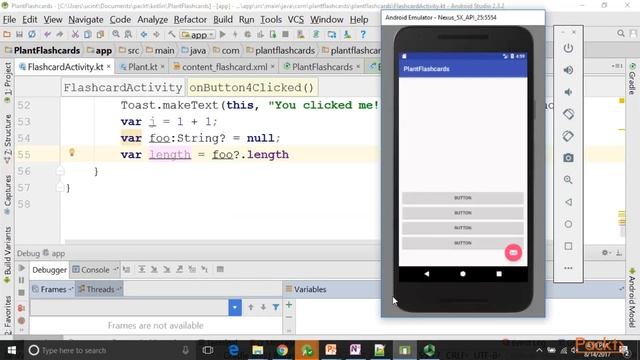Tap the Android home navigation button

pos(463,274)
